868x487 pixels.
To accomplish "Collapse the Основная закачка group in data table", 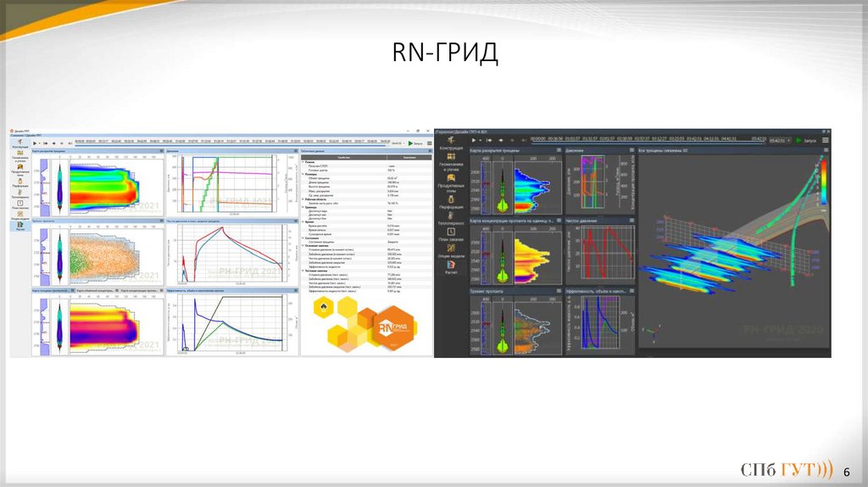I will (303, 246).
